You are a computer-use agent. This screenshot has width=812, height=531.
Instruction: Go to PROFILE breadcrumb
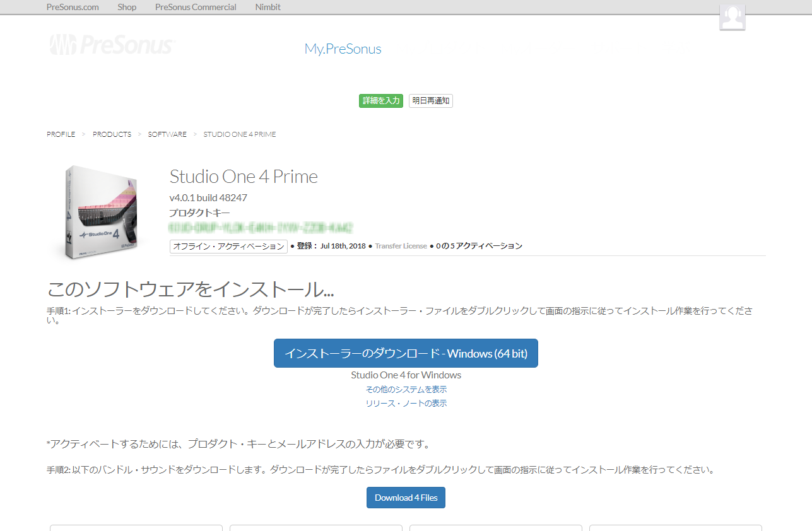pyautogui.click(x=61, y=134)
